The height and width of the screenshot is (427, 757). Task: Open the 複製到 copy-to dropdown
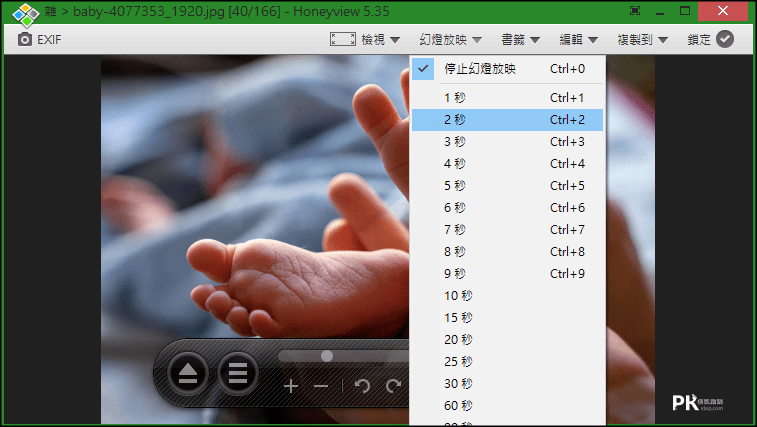[642, 40]
